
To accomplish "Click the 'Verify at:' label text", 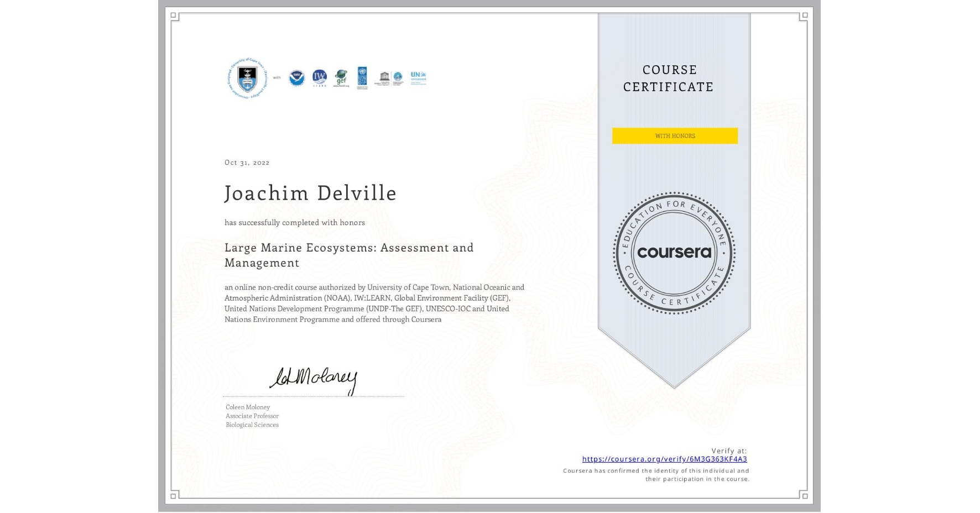I will point(729,450).
